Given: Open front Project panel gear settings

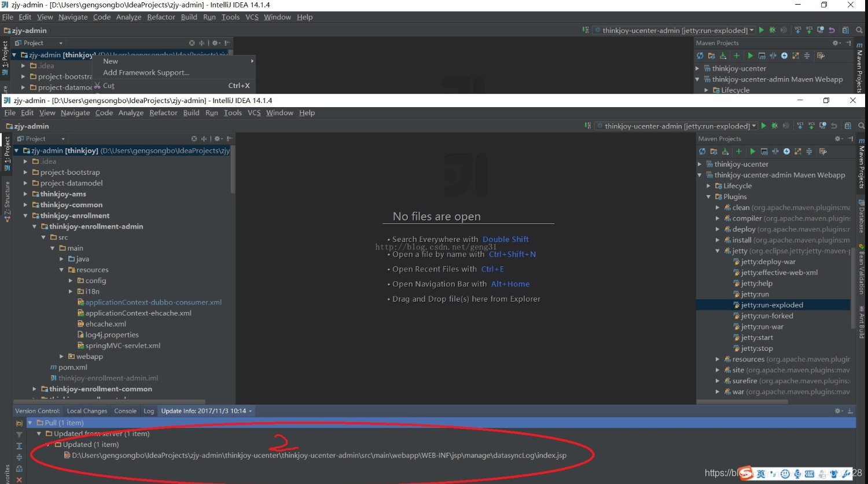Looking at the screenshot, I should point(218,139).
